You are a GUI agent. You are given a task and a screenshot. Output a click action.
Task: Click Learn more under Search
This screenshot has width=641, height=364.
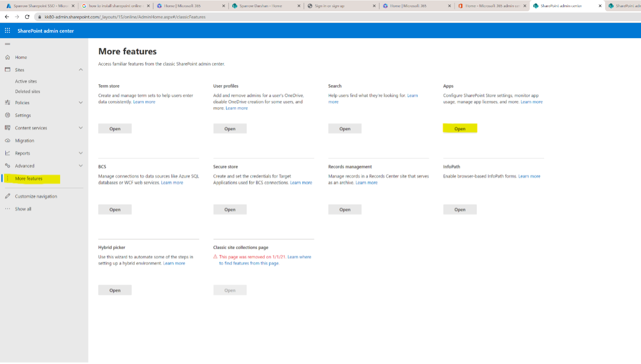tap(412, 95)
